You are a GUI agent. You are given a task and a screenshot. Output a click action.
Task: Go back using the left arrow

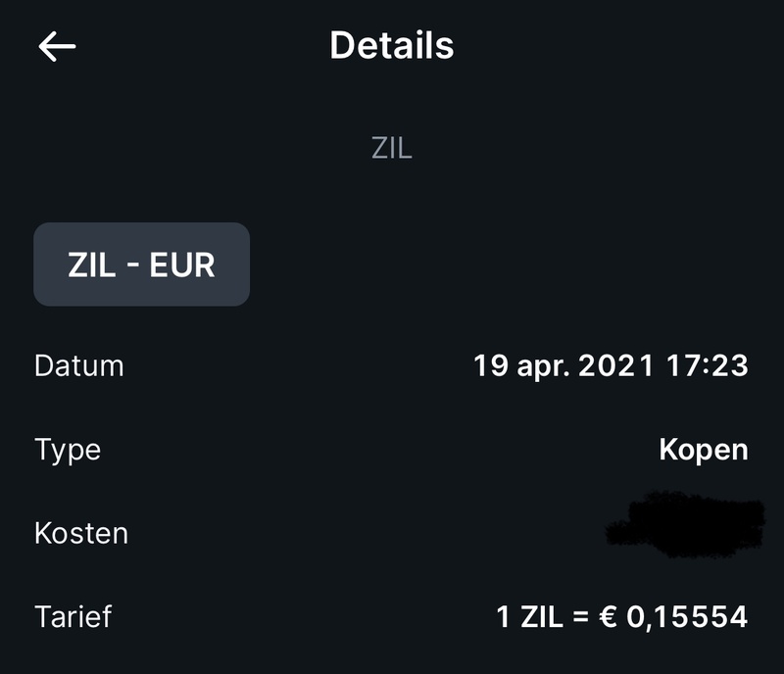click(x=57, y=46)
